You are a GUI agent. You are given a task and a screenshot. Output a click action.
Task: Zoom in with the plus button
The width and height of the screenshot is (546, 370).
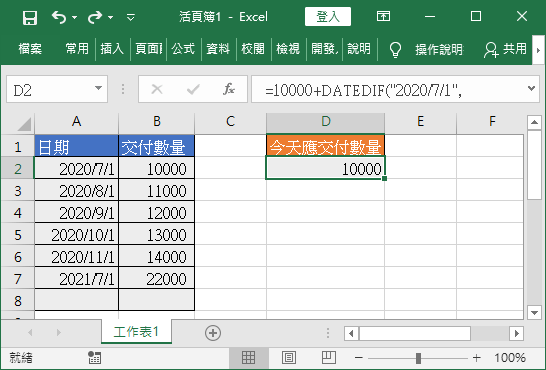coord(477,357)
